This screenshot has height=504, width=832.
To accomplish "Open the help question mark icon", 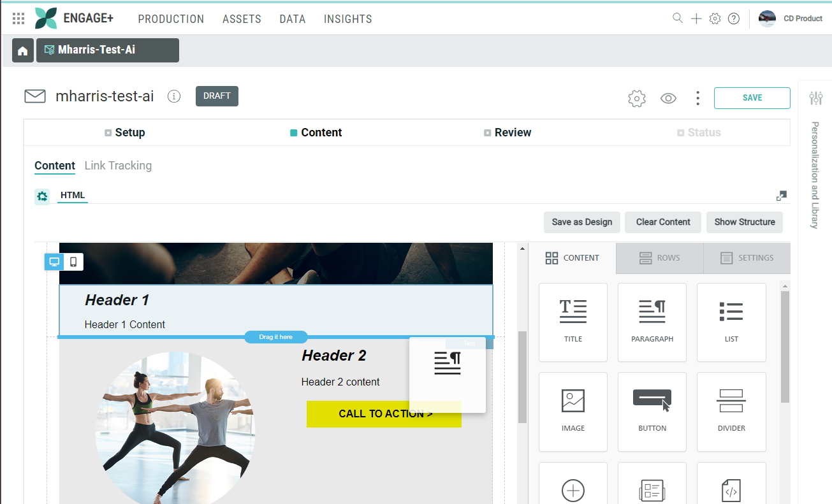I will click(x=734, y=18).
